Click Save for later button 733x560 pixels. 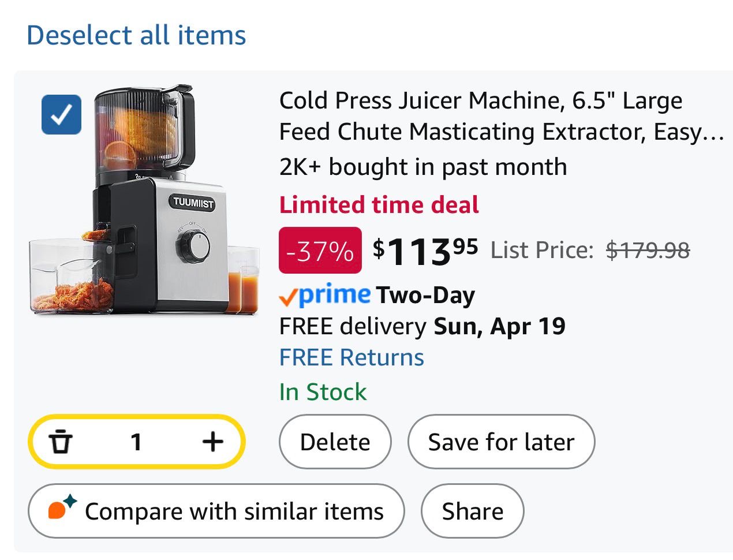click(501, 442)
